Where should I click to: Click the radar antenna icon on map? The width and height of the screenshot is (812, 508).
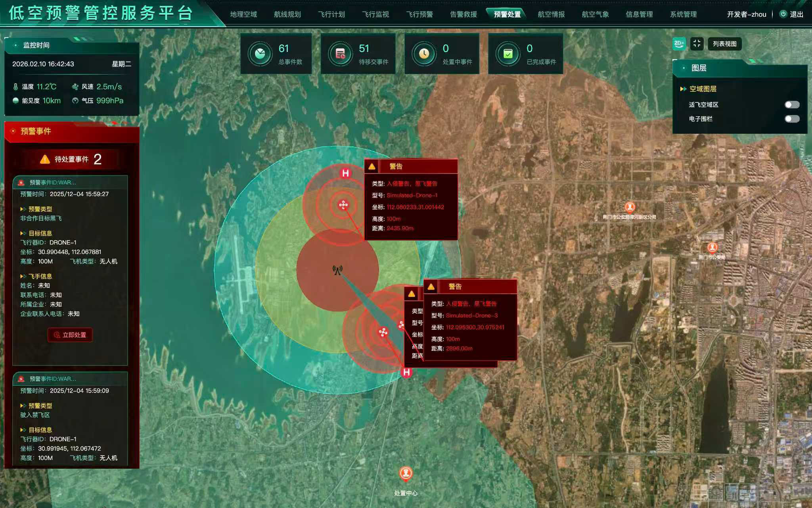click(x=337, y=270)
